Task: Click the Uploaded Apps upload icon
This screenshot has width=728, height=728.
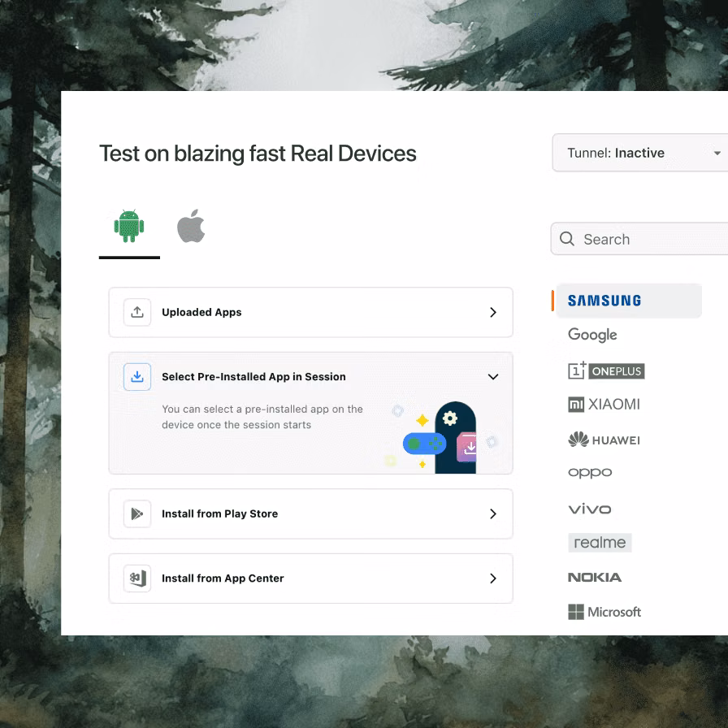Action: point(137,312)
